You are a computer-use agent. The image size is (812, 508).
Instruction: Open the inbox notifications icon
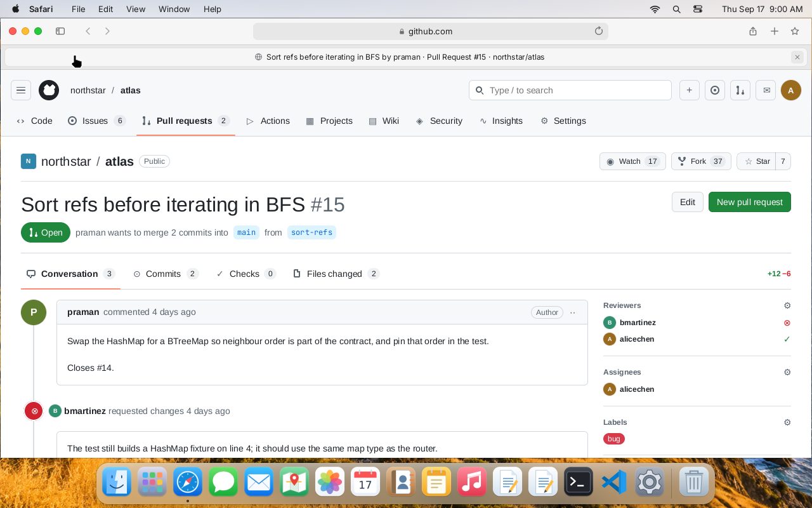tap(766, 90)
